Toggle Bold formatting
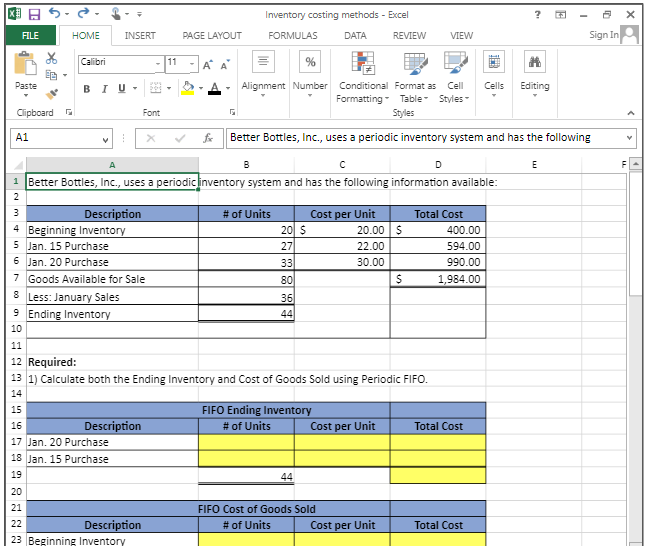The height and width of the screenshot is (549, 649). tap(87, 89)
